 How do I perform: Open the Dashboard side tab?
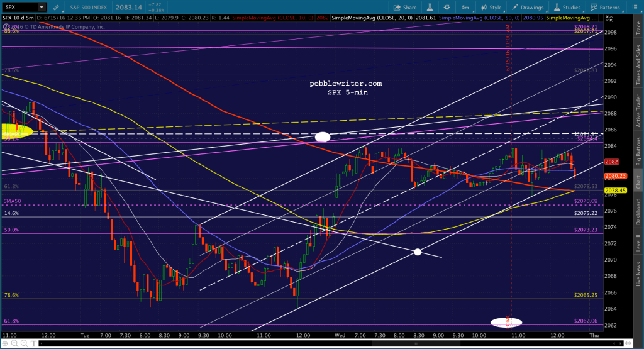(638, 211)
